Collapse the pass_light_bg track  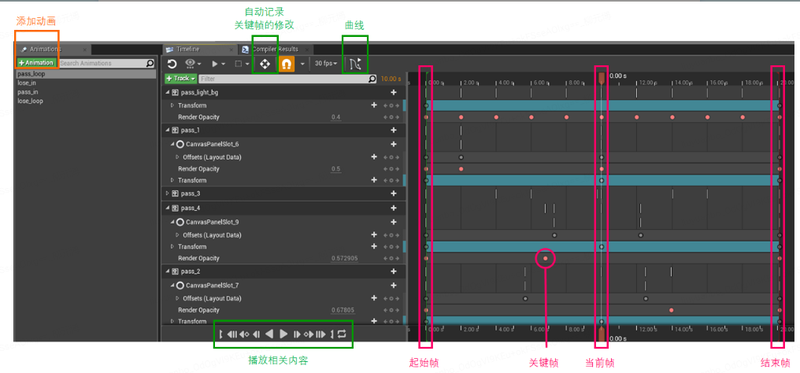click(167, 92)
